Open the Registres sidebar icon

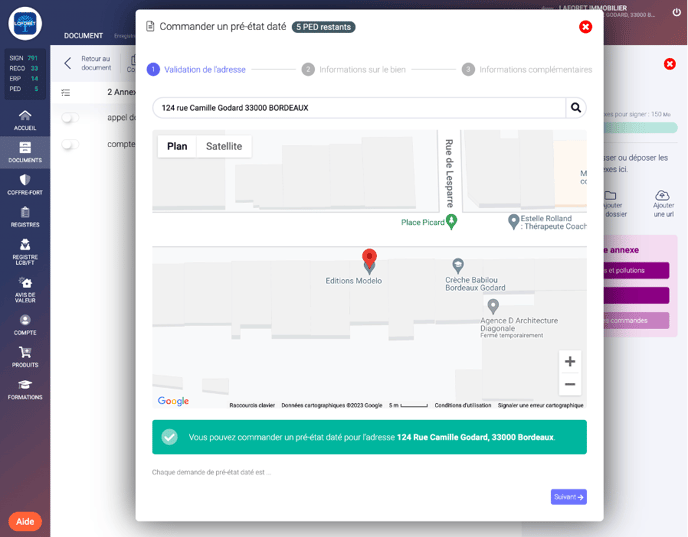click(x=25, y=217)
